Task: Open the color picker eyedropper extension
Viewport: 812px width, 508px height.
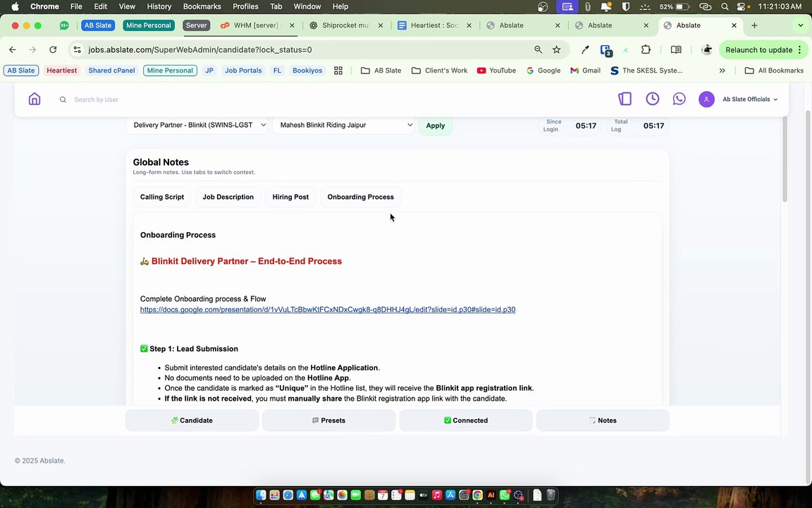Action: click(585, 50)
